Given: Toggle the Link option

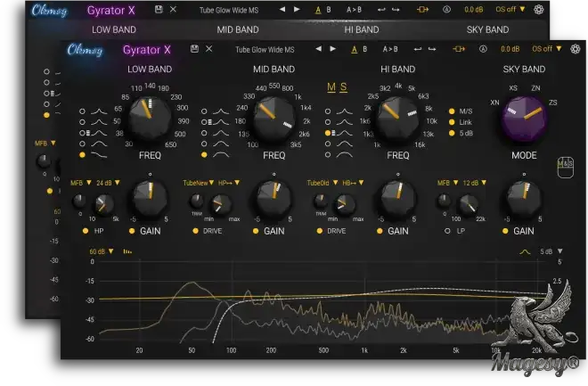Looking at the screenshot, I should click(x=452, y=122).
